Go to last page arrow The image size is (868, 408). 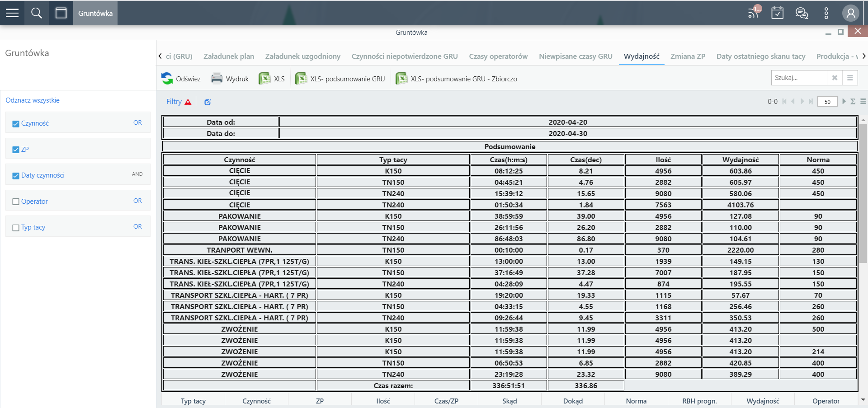point(811,102)
